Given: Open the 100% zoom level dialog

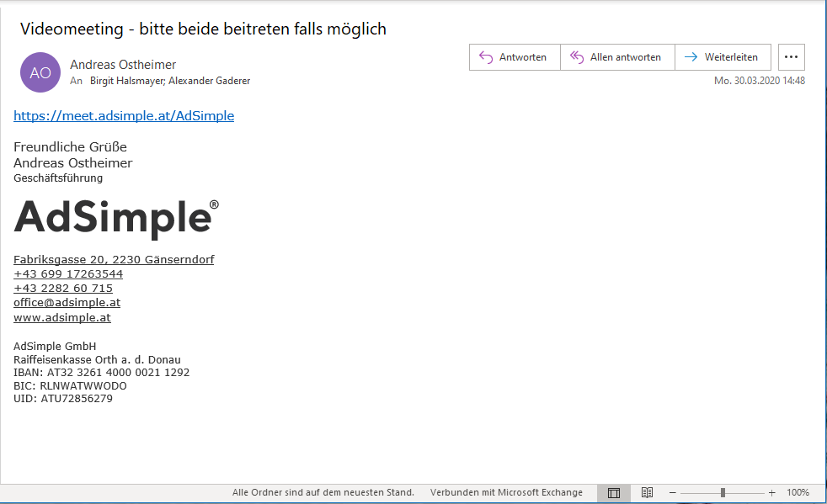Looking at the screenshot, I should [x=798, y=492].
